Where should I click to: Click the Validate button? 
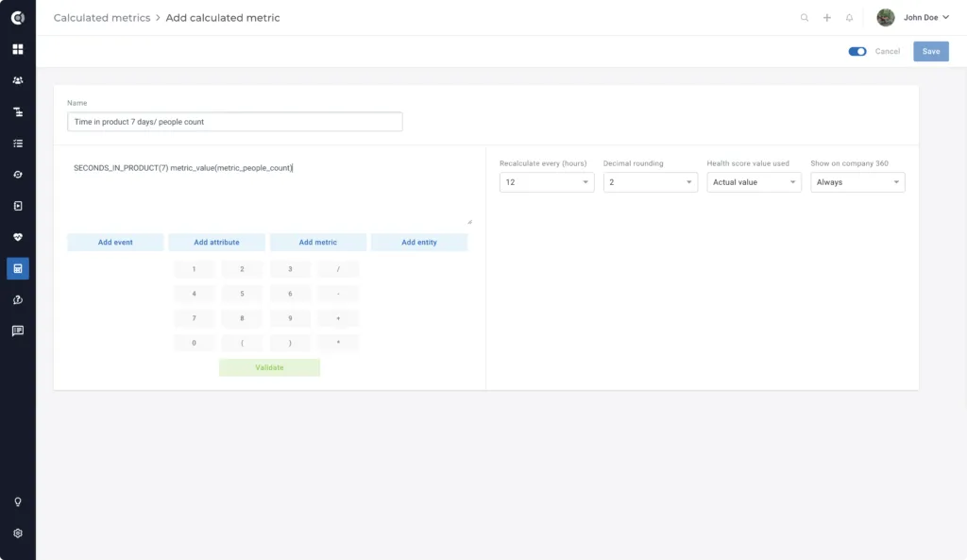coord(269,367)
